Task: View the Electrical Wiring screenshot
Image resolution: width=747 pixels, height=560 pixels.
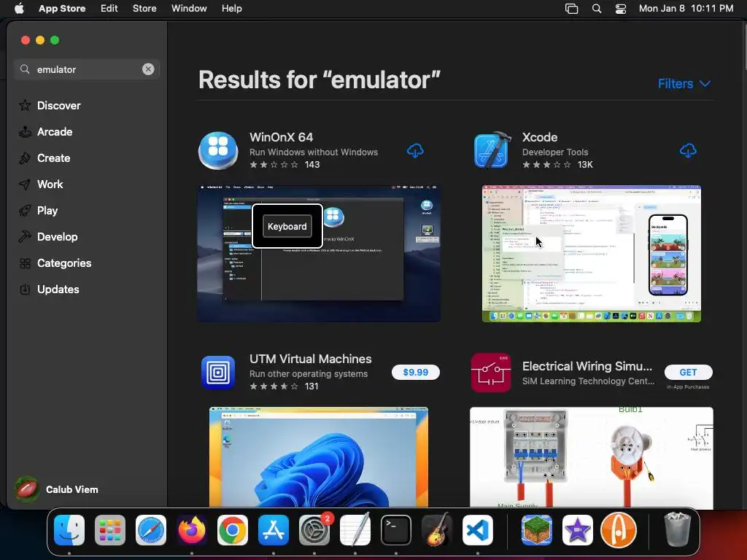Action: 591,457
